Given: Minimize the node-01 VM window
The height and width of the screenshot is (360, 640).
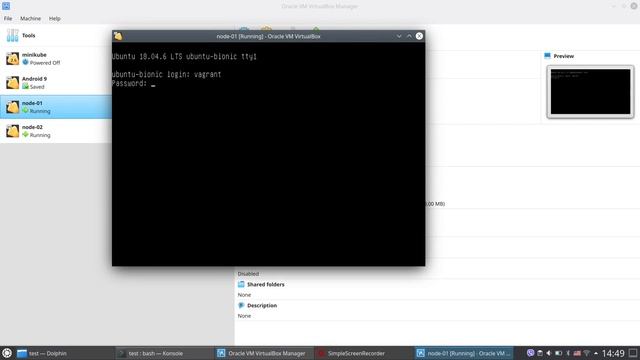Looking at the screenshot, I should 399,36.
